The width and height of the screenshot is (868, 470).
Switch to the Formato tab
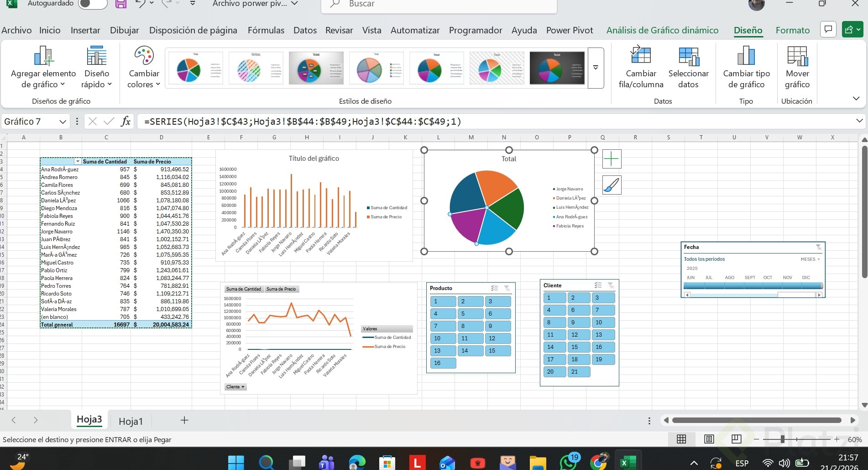pos(793,30)
